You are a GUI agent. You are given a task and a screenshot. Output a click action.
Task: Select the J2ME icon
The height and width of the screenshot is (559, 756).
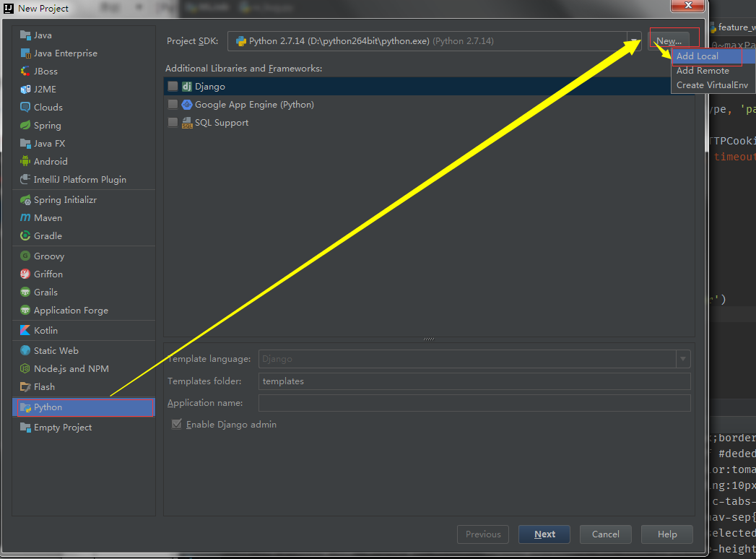25,90
